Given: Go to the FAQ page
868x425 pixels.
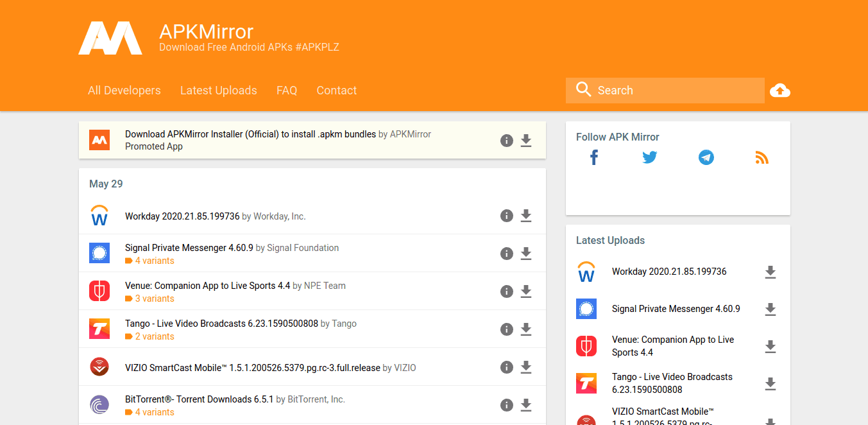Looking at the screenshot, I should pyautogui.click(x=287, y=91).
